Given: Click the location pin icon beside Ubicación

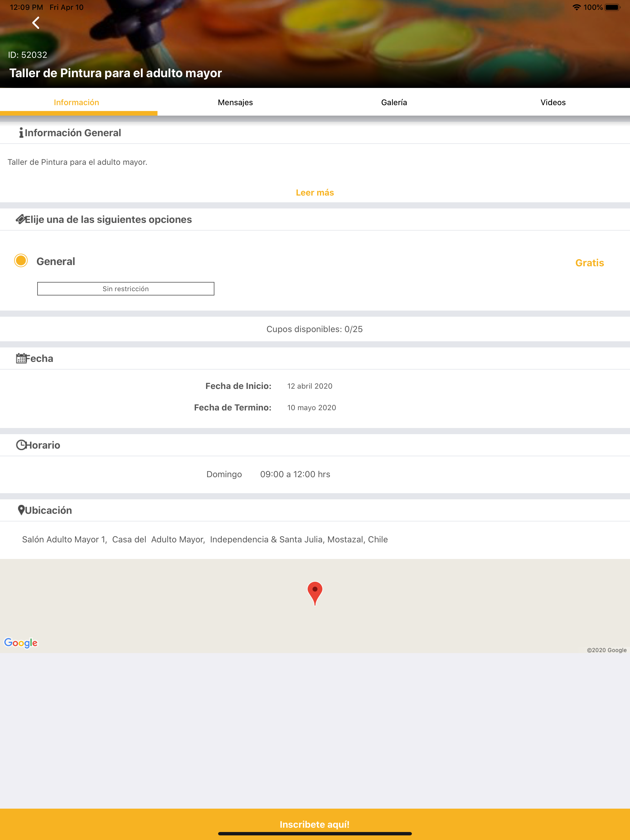Looking at the screenshot, I should [21, 510].
